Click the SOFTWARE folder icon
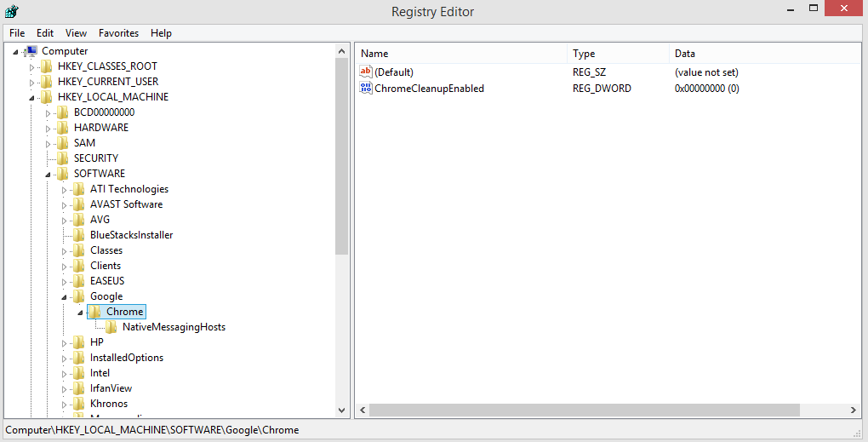 [63, 174]
